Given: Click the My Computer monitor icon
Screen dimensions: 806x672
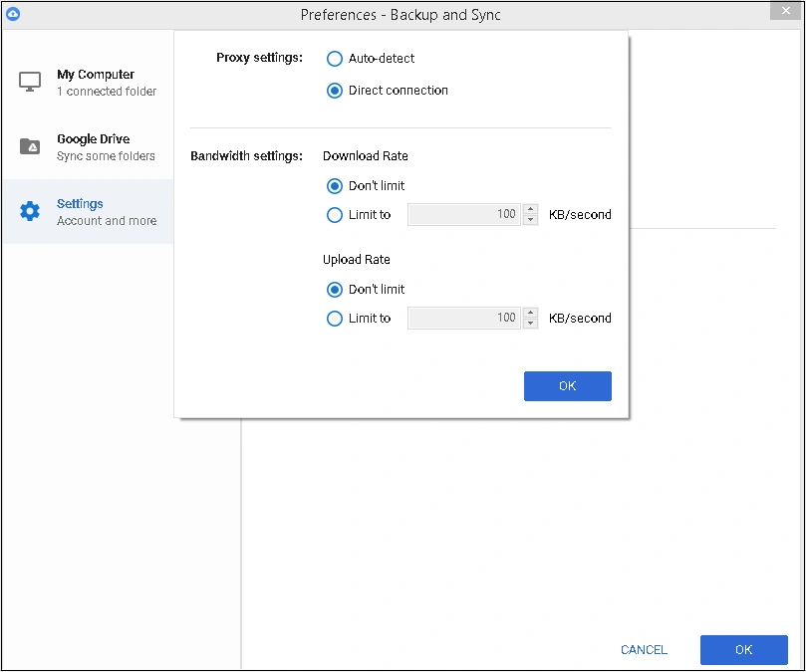Looking at the screenshot, I should [x=30, y=79].
